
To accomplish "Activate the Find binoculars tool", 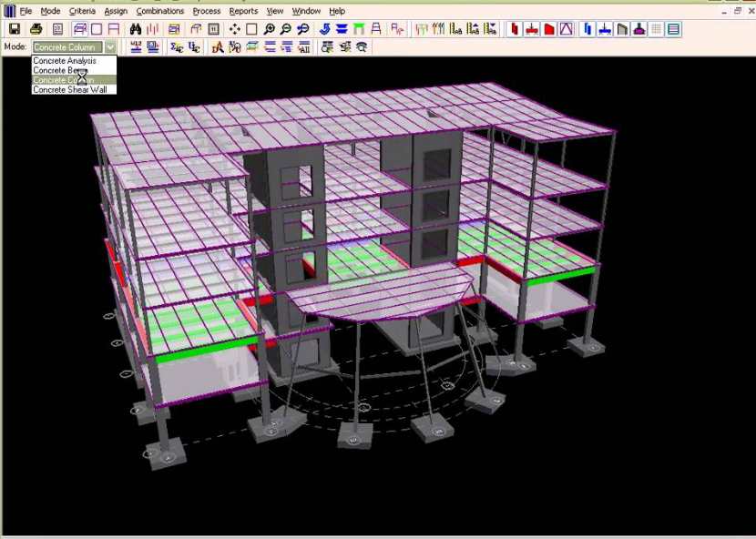I will coord(134,29).
